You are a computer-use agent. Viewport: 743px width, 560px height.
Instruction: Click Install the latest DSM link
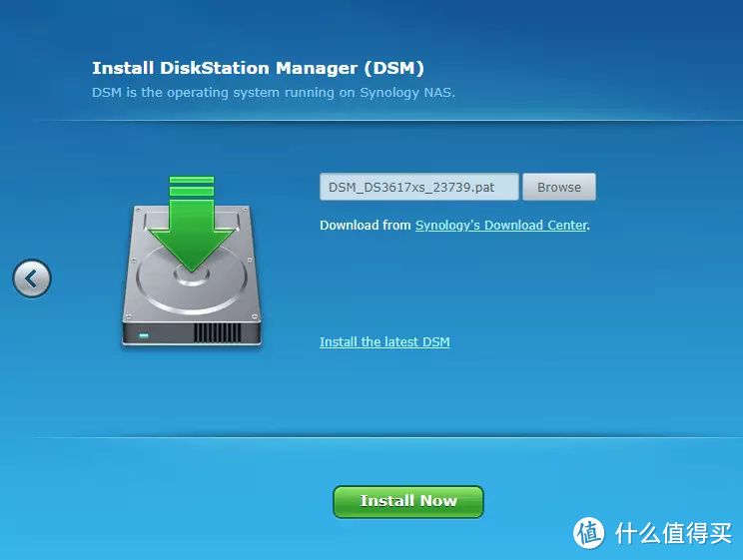[x=384, y=342]
